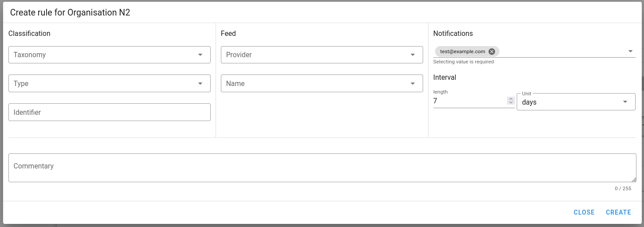The image size is (644, 227).
Task: Click the Classification heading
Action: 29,33
